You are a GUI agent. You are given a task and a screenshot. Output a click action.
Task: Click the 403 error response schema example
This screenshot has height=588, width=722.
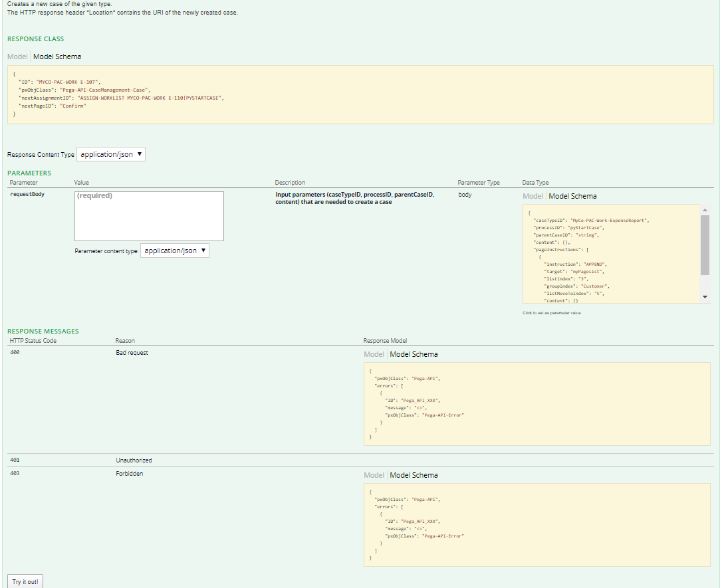coord(539,525)
